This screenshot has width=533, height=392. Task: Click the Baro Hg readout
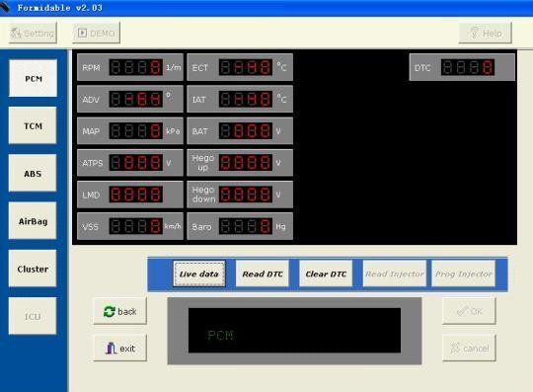[246, 226]
